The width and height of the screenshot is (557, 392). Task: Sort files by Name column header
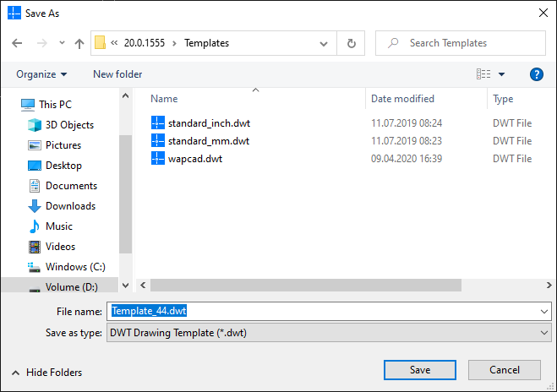[x=164, y=99]
